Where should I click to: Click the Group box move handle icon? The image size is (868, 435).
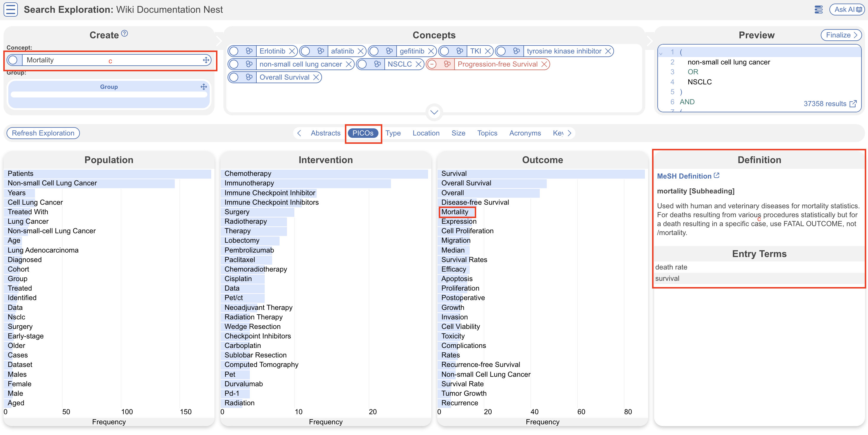(x=203, y=87)
